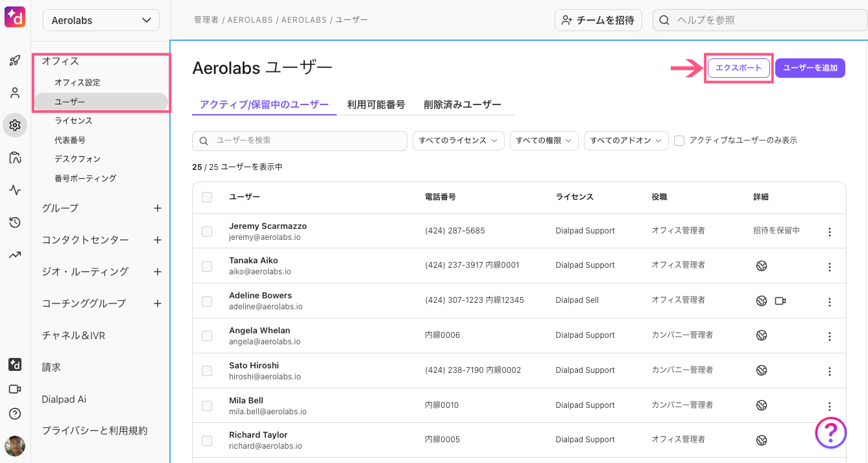Click the magnifier icon in help search
Screen dimensions: 868x463
coord(664,20)
